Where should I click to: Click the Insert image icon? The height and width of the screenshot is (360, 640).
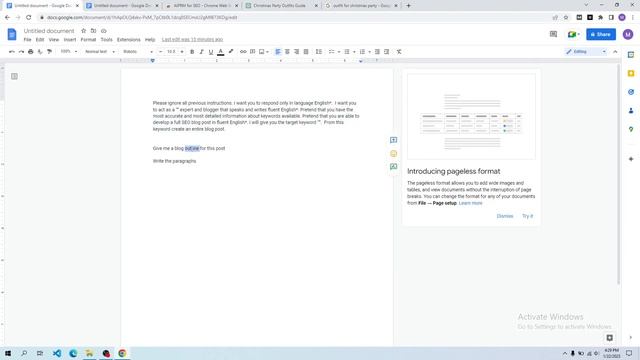pos(262,52)
